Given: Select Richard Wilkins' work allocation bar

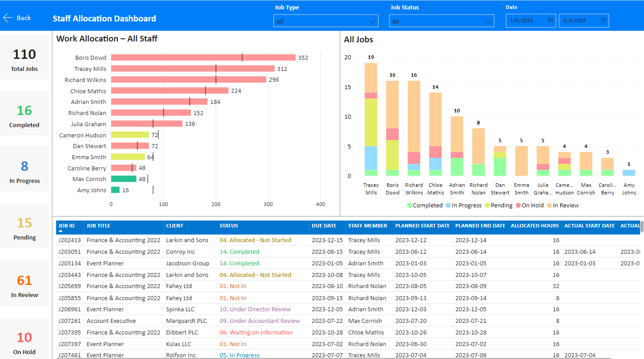Looking at the screenshot, I should click(x=189, y=79).
